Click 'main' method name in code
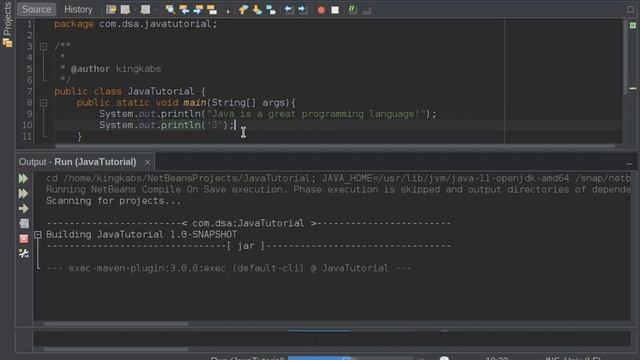 (x=195, y=103)
